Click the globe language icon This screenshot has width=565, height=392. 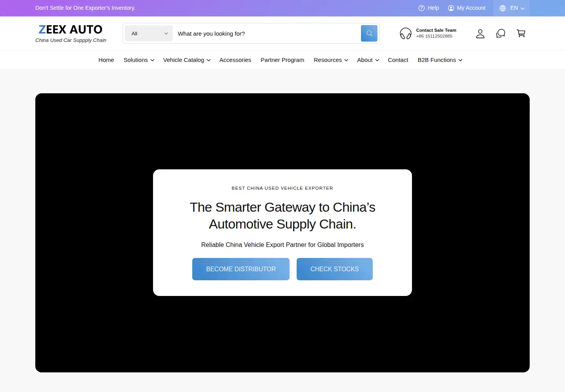[503, 8]
